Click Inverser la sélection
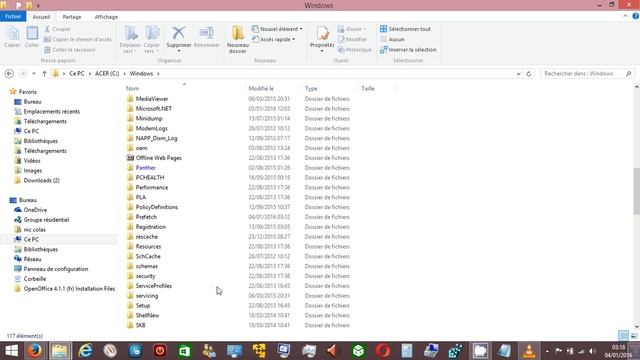The width and height of the screenshot is (640, 360). pos(408,49)
